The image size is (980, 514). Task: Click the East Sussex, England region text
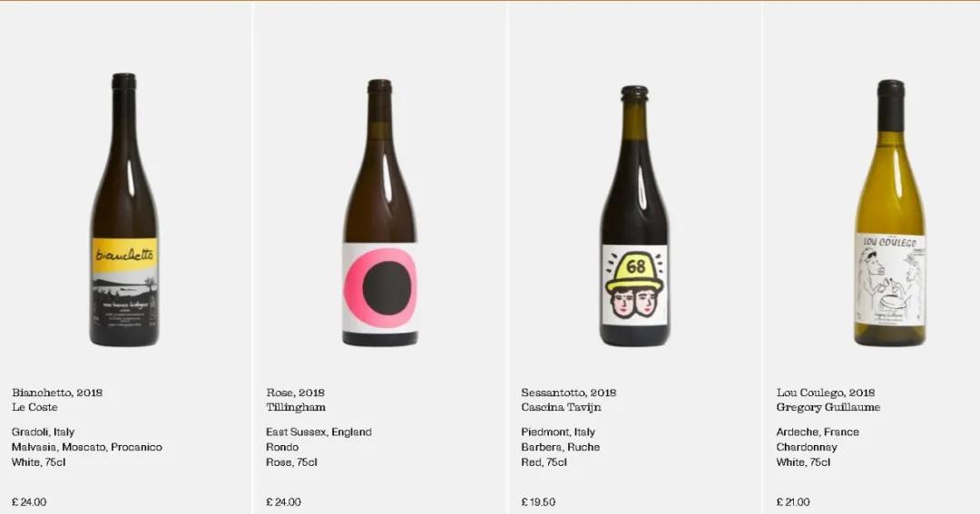318,432
